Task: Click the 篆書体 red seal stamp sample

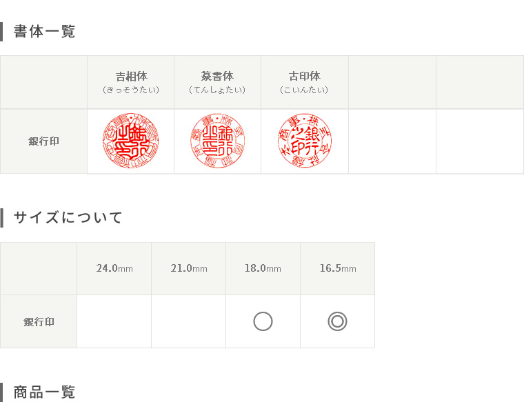Action: [x=218, y=141]
